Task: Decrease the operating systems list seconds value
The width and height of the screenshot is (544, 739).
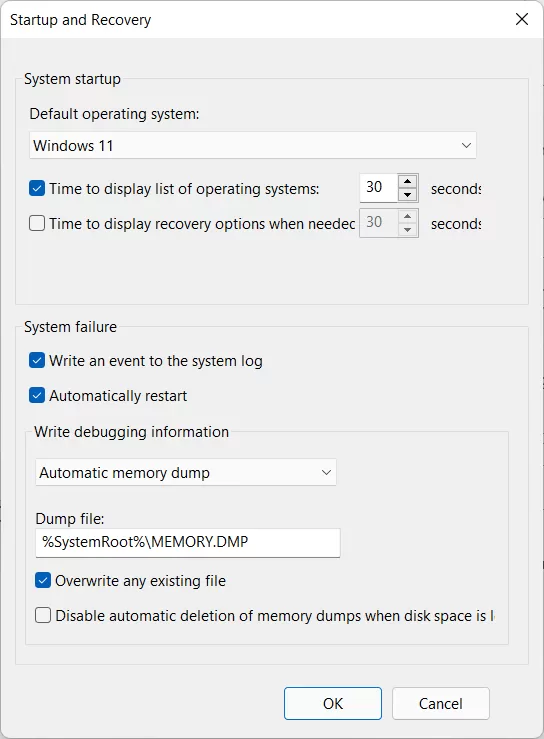Action: pos(407,194)
